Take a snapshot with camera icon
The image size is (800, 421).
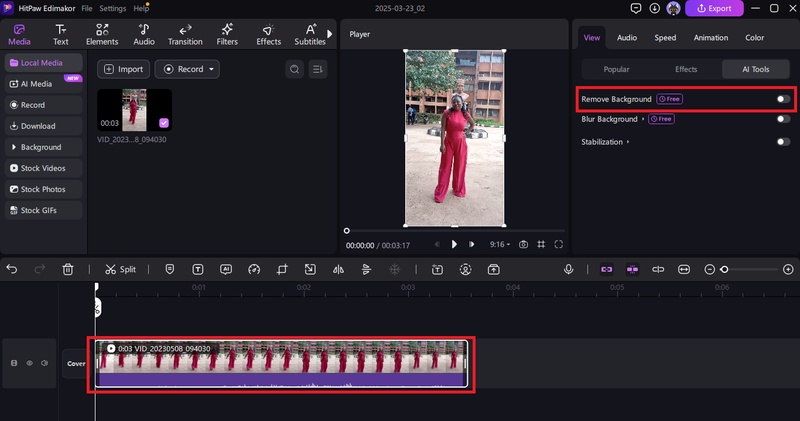[523, 244]
